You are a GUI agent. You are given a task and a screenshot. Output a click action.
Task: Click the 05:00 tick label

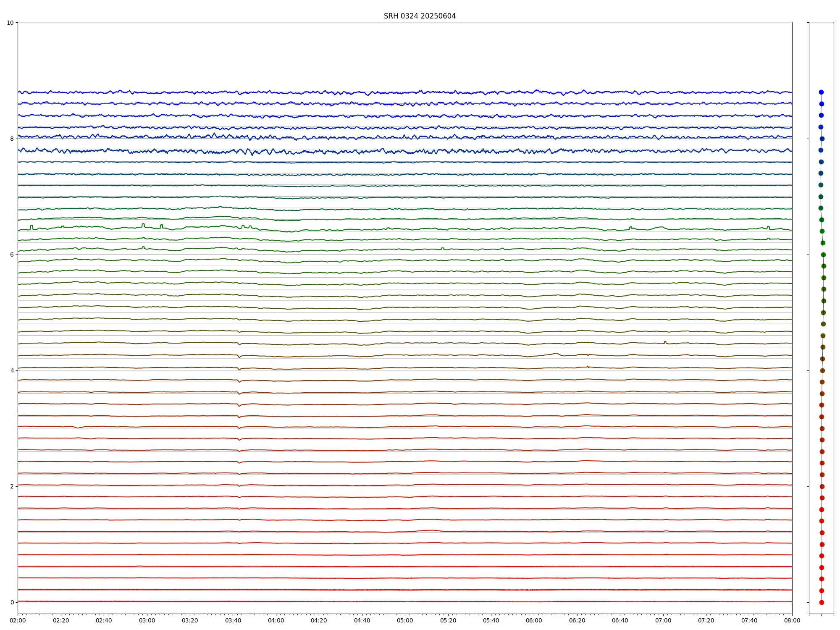pos(405,620)
